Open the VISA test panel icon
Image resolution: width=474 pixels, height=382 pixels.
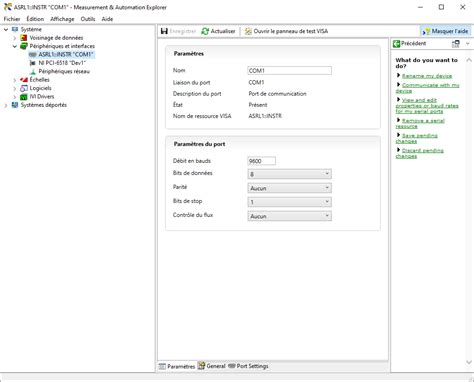pos(248,31)
